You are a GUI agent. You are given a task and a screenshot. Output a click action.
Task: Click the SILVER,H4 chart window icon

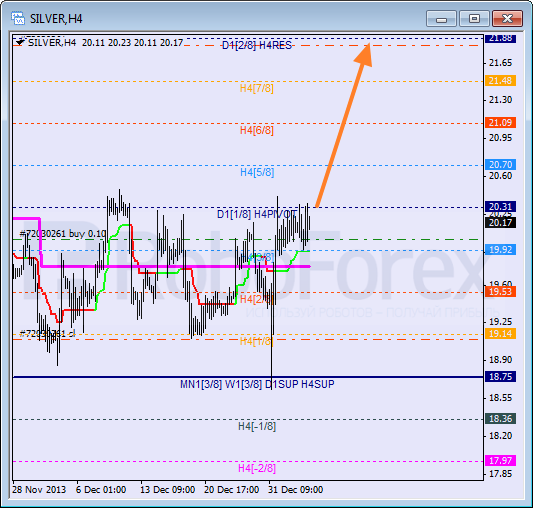tap(17, 18)
